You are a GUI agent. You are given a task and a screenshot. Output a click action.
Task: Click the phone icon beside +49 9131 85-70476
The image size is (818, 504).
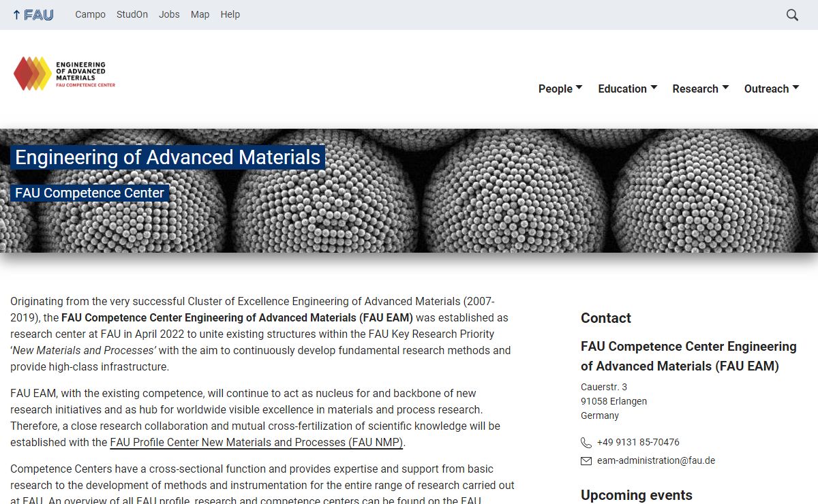point(586,443)
